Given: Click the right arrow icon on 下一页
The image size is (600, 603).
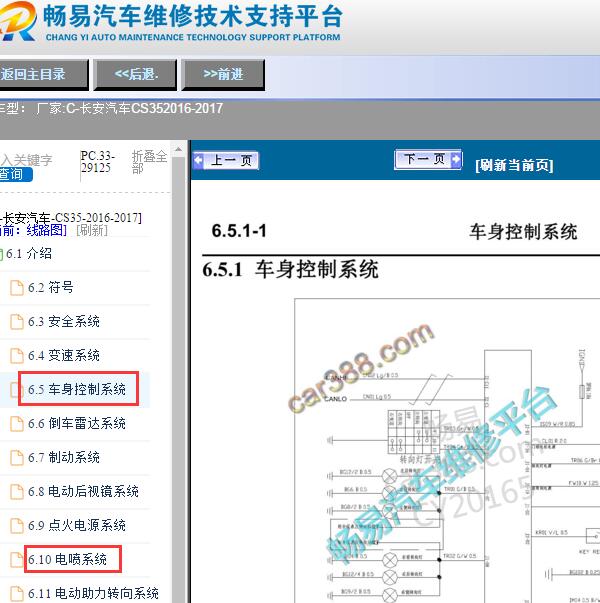Looking at the screenshot, I should coord(455,158).
